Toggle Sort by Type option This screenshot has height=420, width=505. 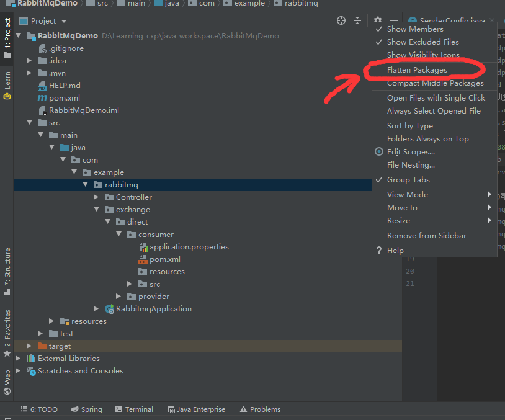(434, 126)
